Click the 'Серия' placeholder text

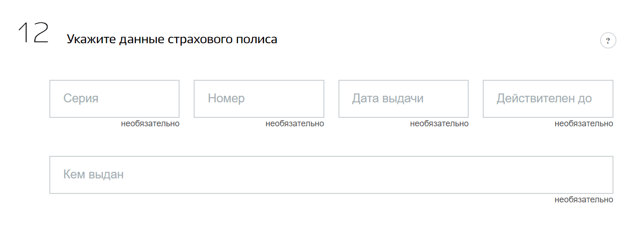pos(81,99)
